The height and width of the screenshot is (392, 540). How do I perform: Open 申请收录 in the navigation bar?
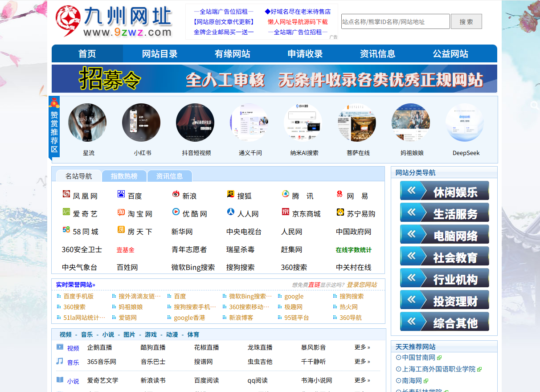305,54
